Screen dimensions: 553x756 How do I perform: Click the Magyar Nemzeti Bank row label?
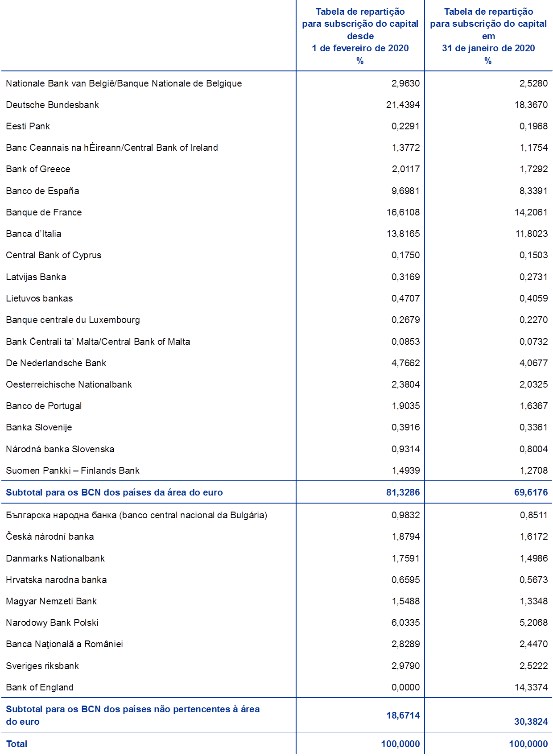point(51,601)
